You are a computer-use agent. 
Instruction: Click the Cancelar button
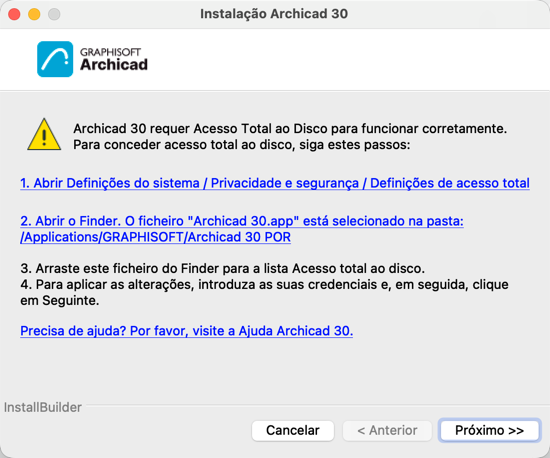coord(293,430)
